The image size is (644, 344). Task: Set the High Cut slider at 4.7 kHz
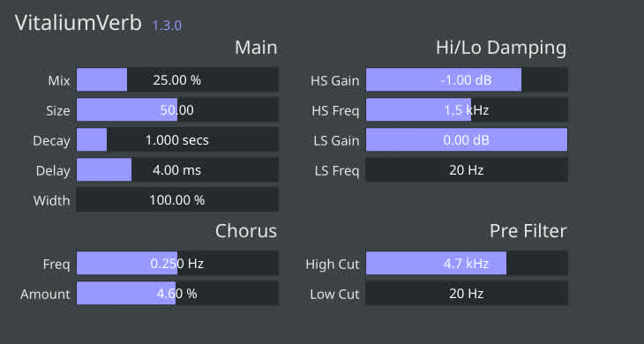click(x=467, y=263)
